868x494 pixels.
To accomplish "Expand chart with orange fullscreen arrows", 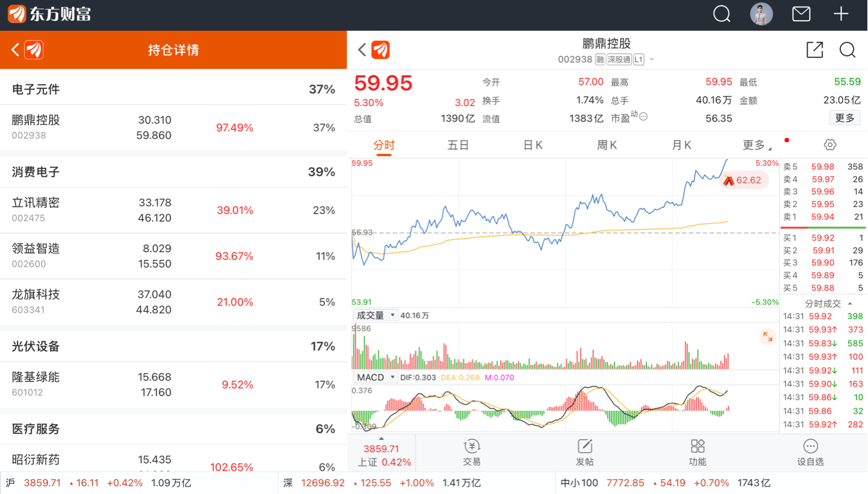I will pyautogui.click(x=768, y=336).
